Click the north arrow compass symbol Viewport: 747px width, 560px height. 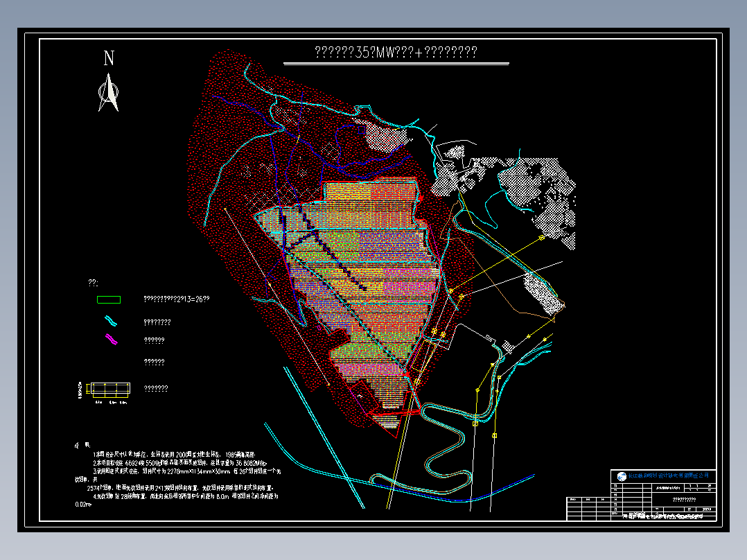click(x=109, y=92)
